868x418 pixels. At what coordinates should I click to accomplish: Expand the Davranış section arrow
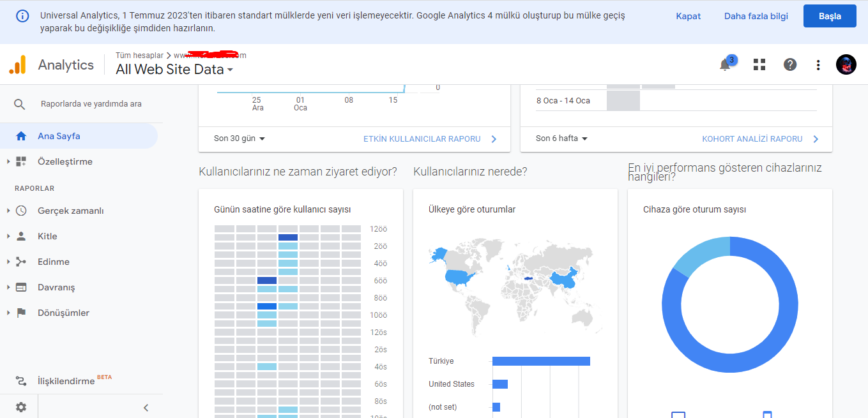click(8, 287)
